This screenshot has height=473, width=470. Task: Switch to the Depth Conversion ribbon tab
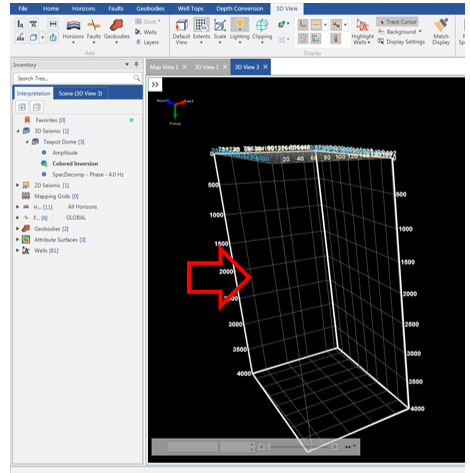click(239, 9)
